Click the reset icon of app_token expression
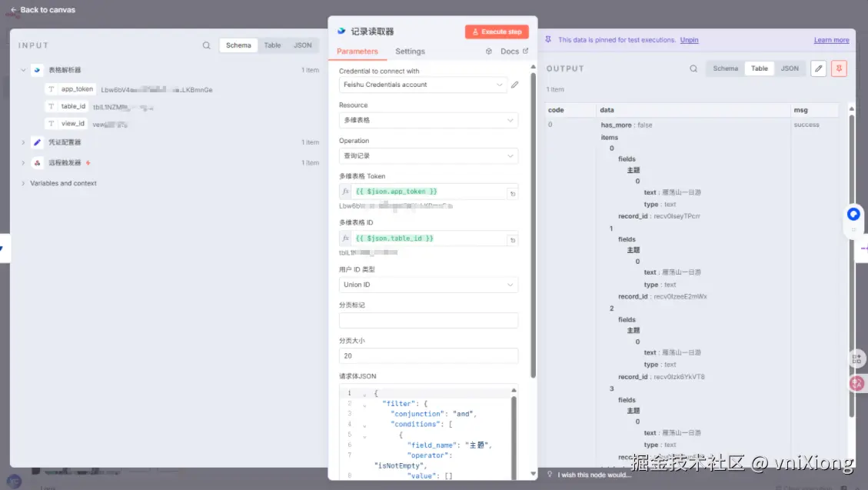Viewport: 868px width, 490px height. point(513,194)
